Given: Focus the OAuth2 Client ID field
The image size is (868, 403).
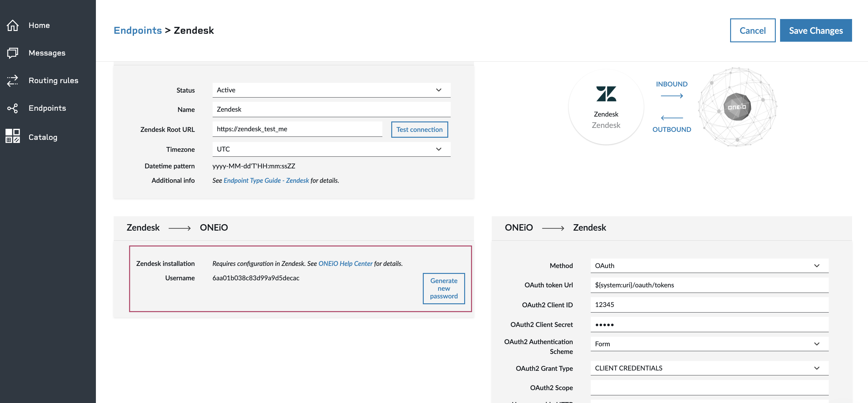Looking at the screenshot, I should pos(709,305).
